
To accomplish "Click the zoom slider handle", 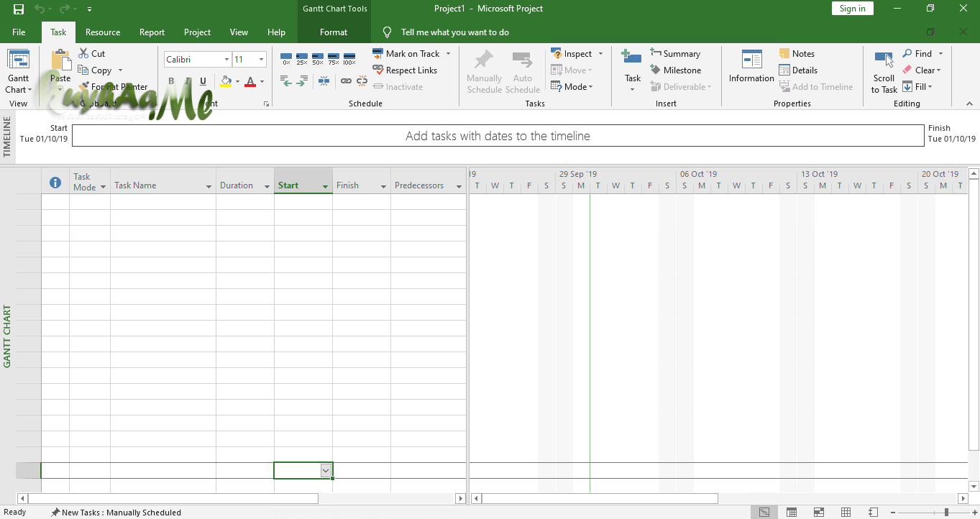I will tap(946, 513).
